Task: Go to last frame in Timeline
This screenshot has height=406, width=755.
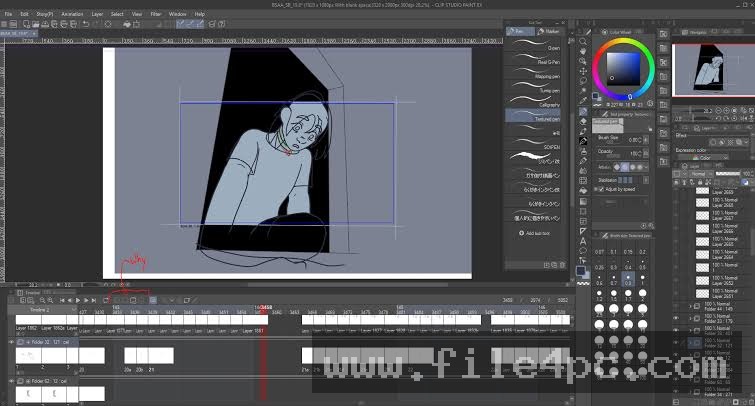Action: pyautogui.click(x=94, y=300)
